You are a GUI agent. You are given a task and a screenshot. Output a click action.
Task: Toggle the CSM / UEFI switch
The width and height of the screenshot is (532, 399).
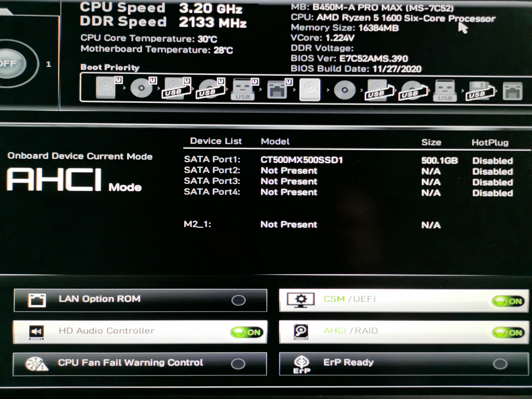(508, 301)
